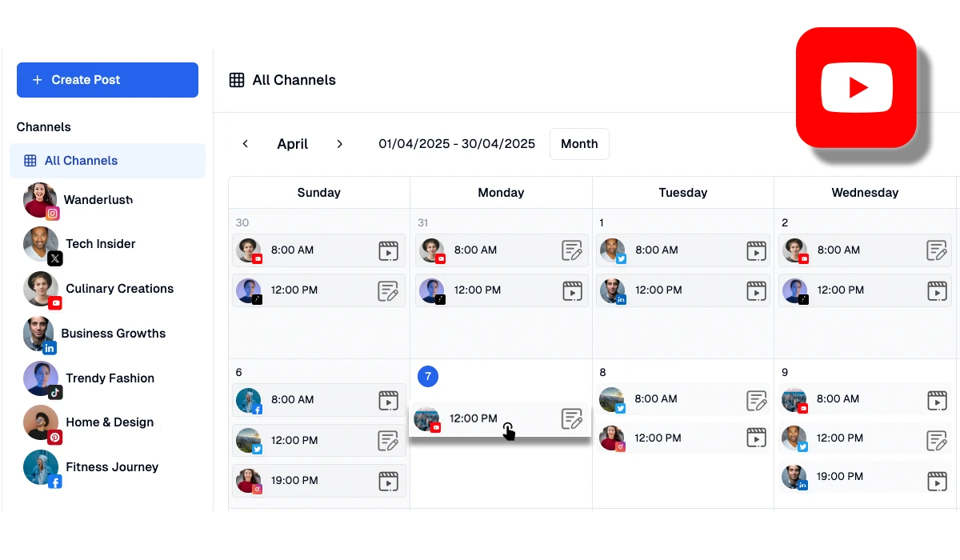Click avatar on Tuesday 8 12:00 PM Instagram post
This screenshot has height=560, width=960.
point(612,438)
